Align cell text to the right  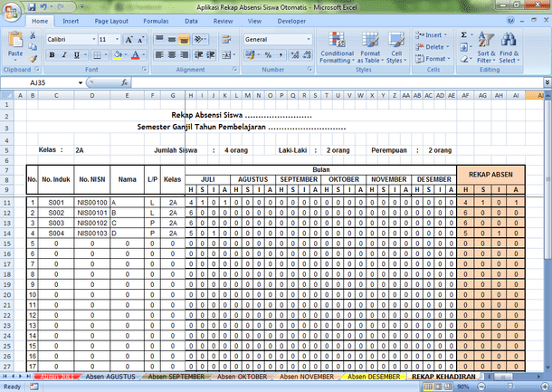tap(184, 54)
